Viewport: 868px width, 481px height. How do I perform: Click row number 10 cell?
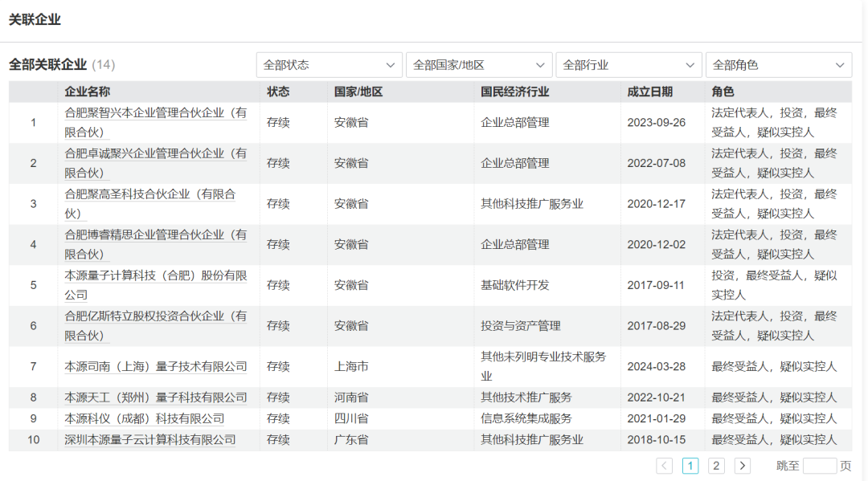pyautogui.click(x=33, y=439)
